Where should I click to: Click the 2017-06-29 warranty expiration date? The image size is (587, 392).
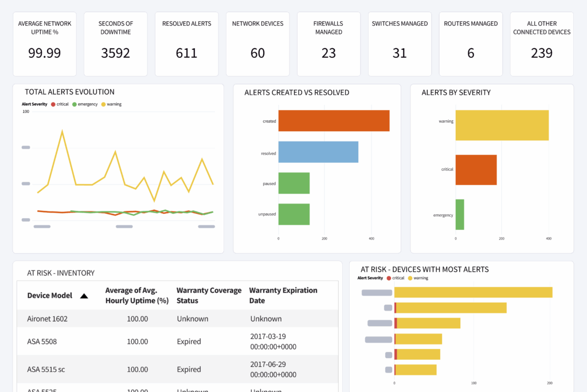point(273,369)
